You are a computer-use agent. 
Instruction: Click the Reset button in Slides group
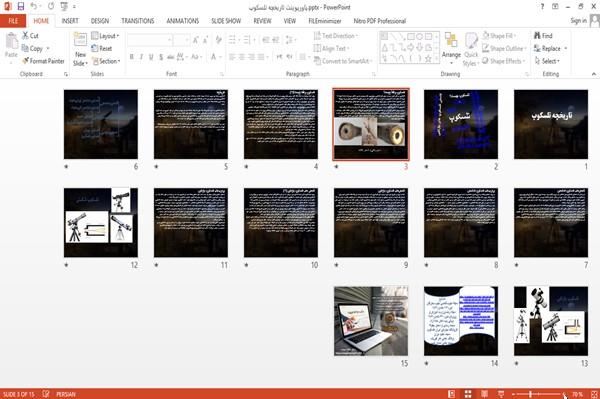point(102,48)
